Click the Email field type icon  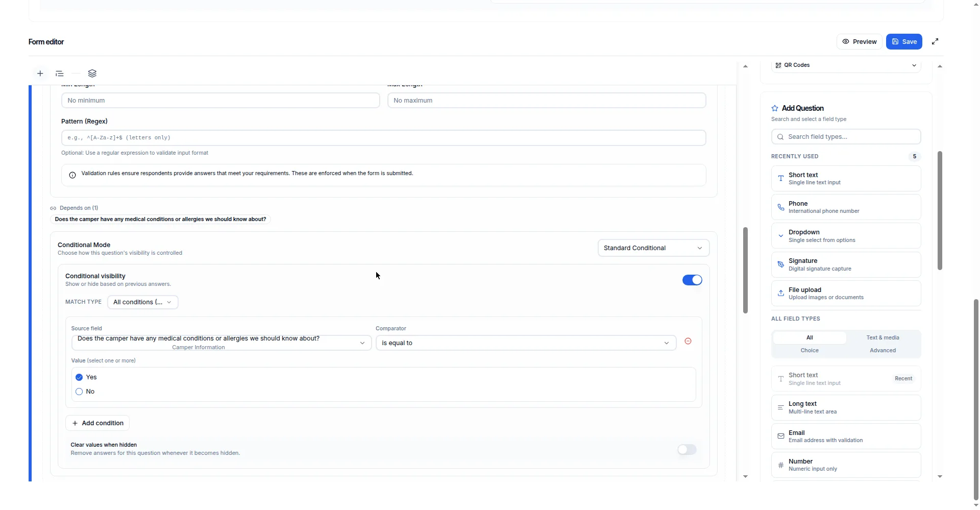pos(780,436)
